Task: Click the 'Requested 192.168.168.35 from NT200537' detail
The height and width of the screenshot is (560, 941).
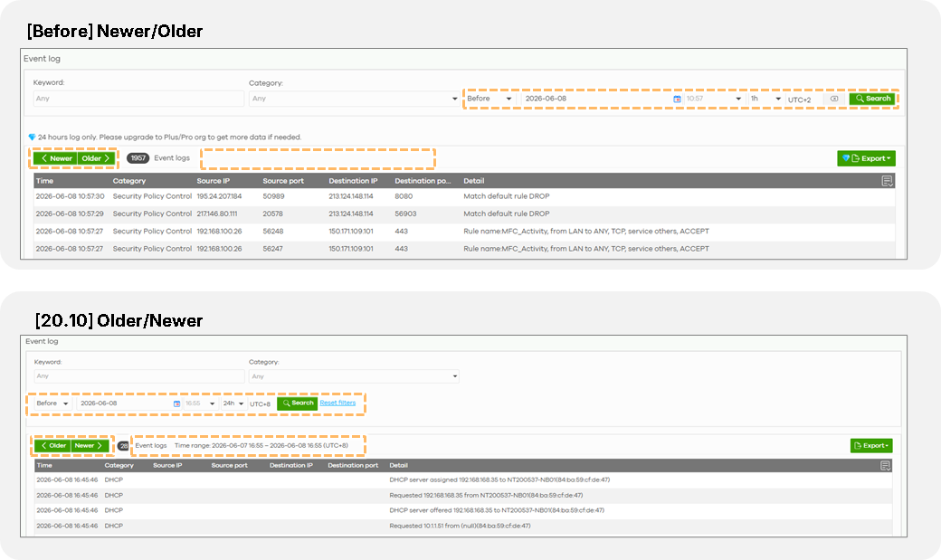Action: coord(486,495)
